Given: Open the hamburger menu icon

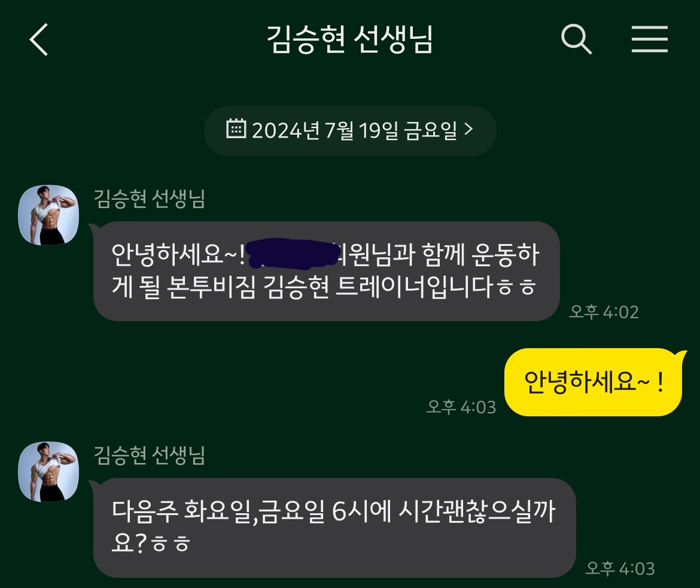Looking at the screenshot, I should pyautogui.click(x=650, y=39).
